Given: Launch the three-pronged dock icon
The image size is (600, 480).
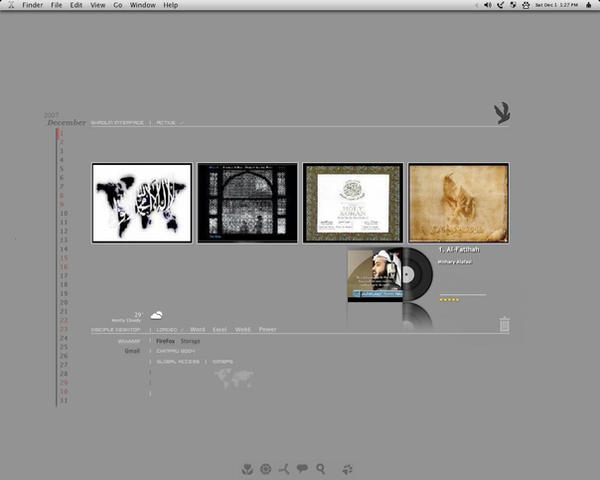Looking at the screenshot, I should [284, 469].
